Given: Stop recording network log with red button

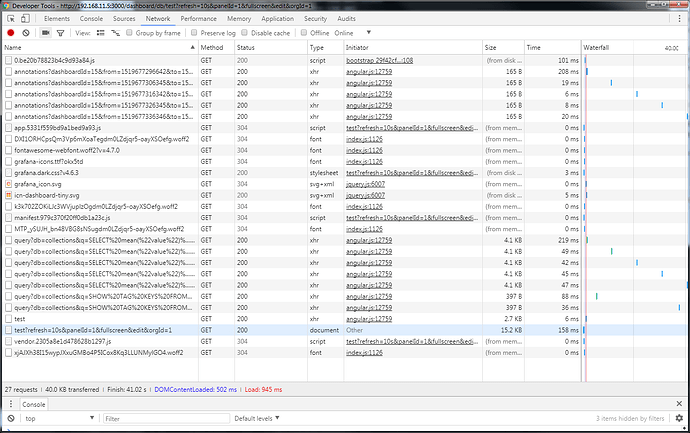Looking at the screenshot, I should click(11, 33).
